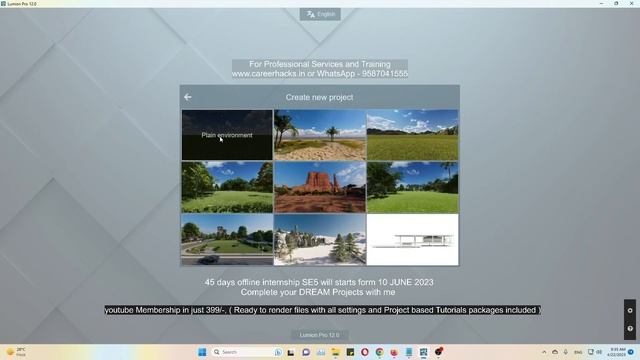The height and width of the screenshot is (360, 640).
Task: Launch Google Chrome from the taskbar
Action: (380, 352)
